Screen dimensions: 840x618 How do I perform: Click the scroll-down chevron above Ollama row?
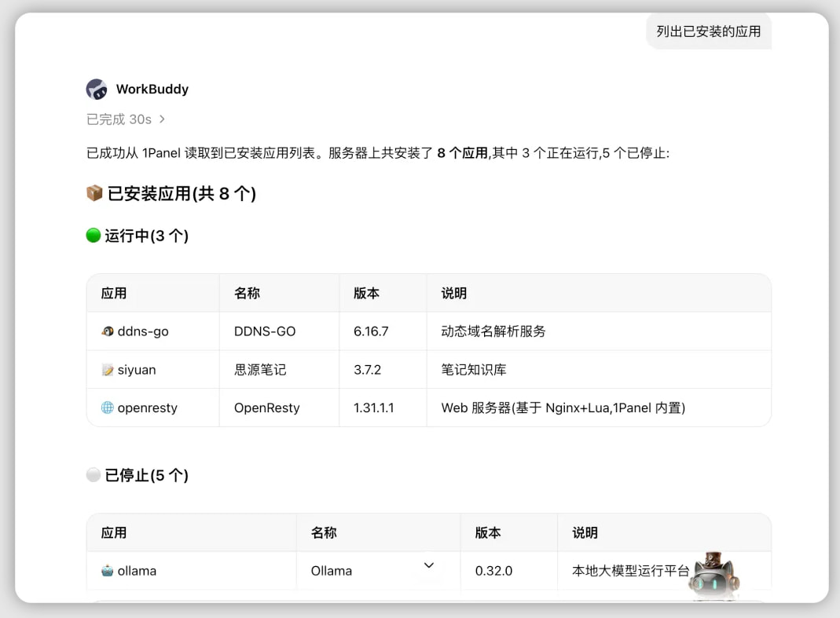tap(428, 565)
